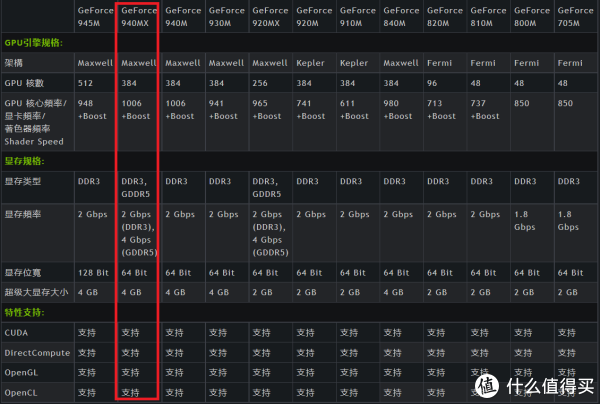
Task: Click the 'GPU引擎规格:' section heading
Action: pos(33,43)
